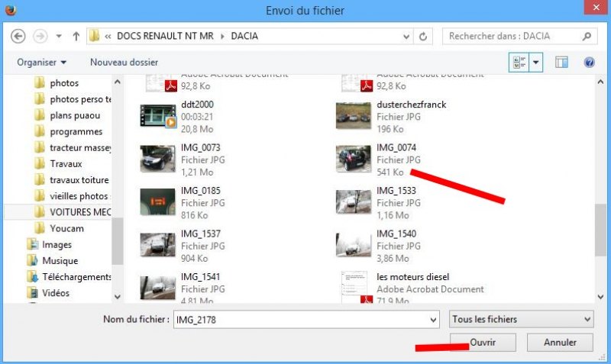
Task: Select IMG_1537 thumbnail
Action: coord(158,245)
